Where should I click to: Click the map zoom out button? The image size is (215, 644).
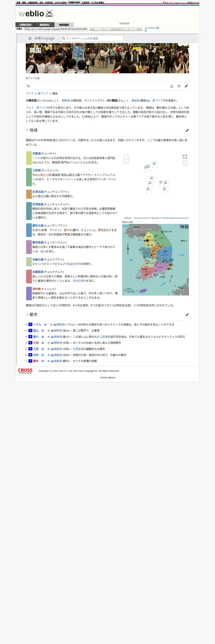(126, 161)
